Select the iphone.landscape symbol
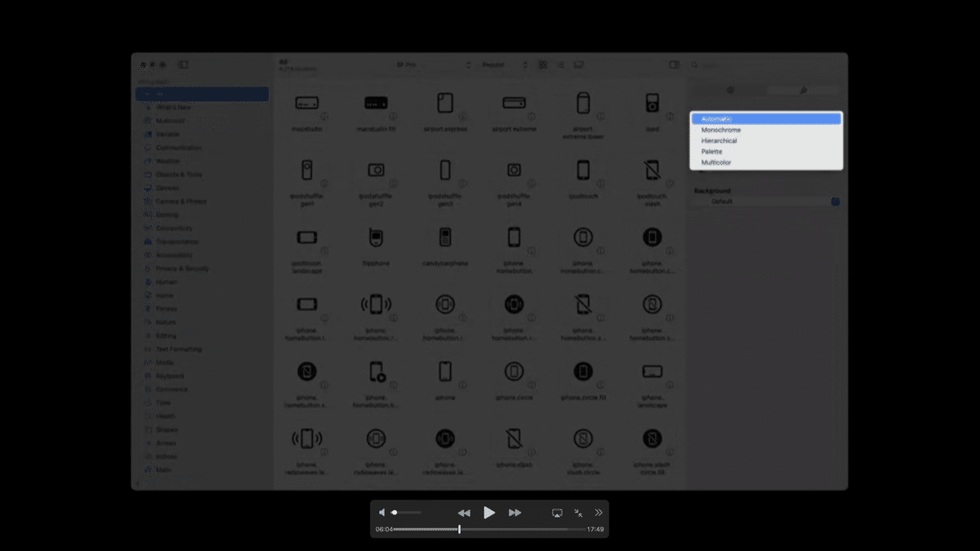 (652, 371)
